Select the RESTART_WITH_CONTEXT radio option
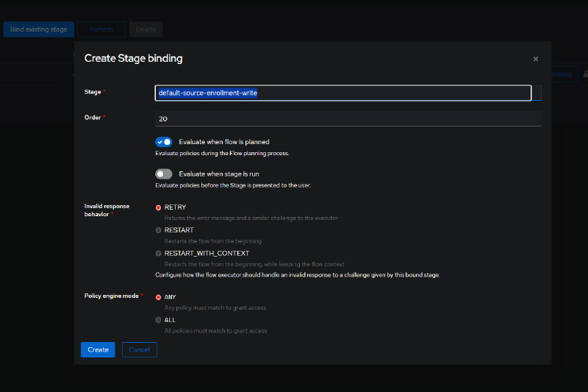Viewport: 588px width, 392px height. [x=158, y=254]
